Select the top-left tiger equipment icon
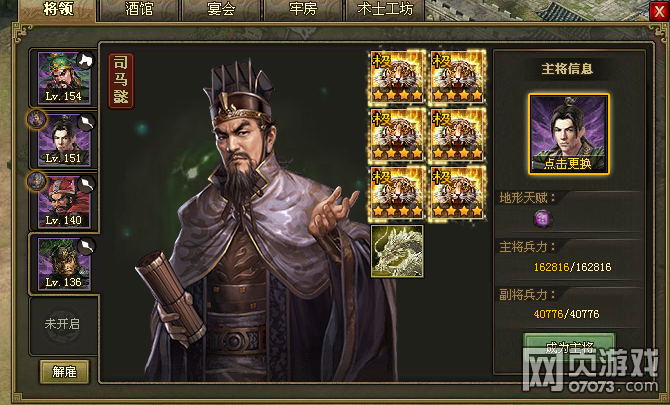Screen dimensions: 670x405 397,77
